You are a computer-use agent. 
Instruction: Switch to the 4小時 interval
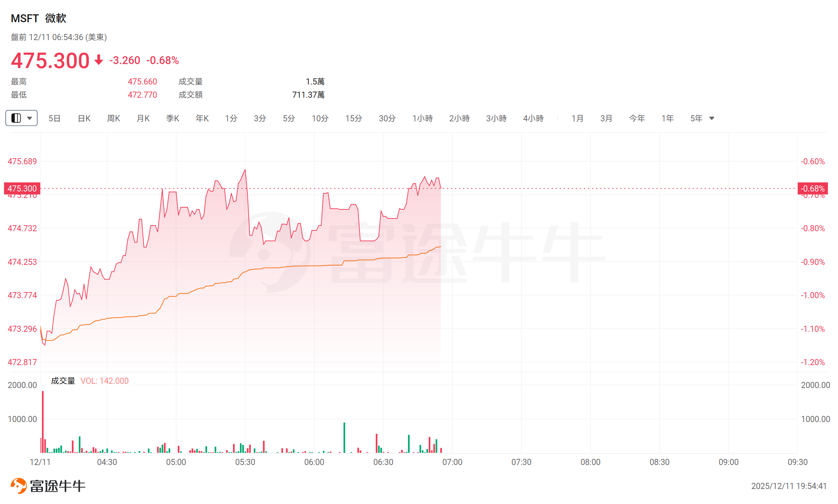pos(533,118)
